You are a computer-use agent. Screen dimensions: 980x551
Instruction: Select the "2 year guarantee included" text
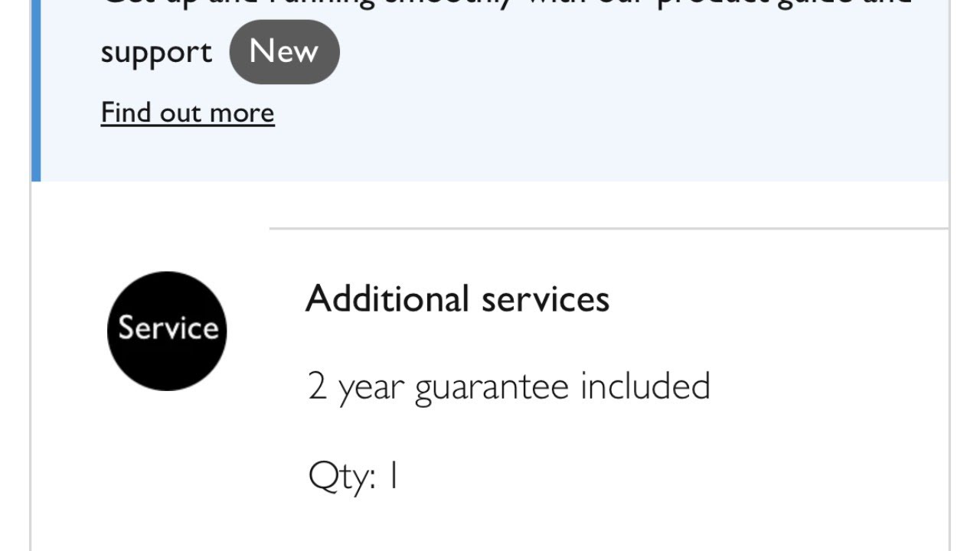click(x=508, y=386)
